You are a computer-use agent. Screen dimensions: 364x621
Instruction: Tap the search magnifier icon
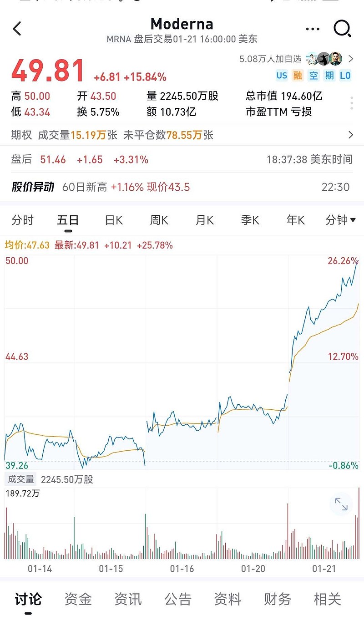(342, 29)
